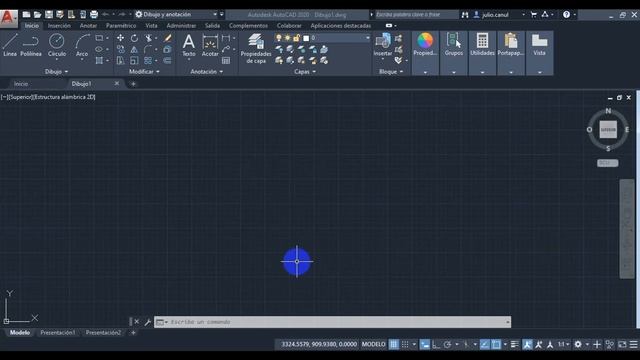Toggle ortho mode in status bar

tap(436, 344)
